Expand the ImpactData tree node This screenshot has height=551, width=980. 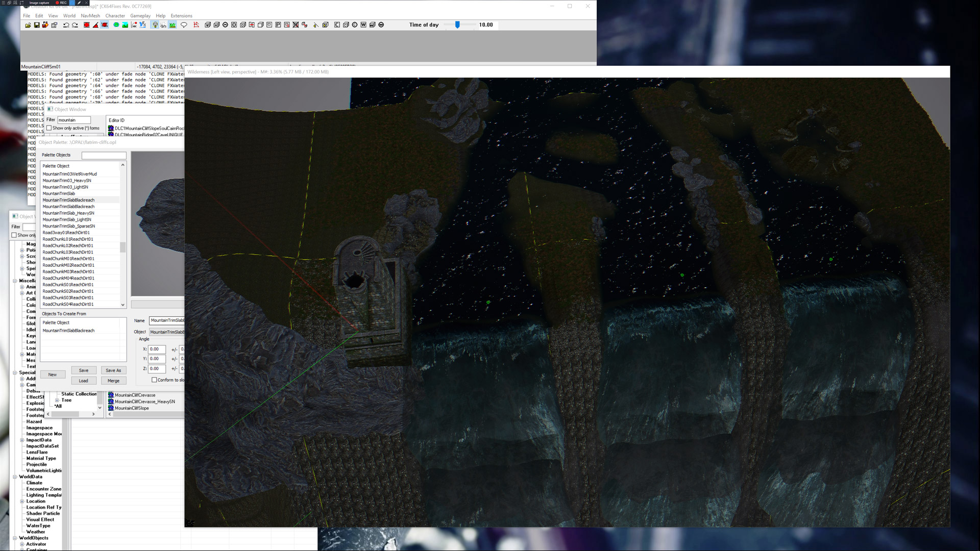22,440
